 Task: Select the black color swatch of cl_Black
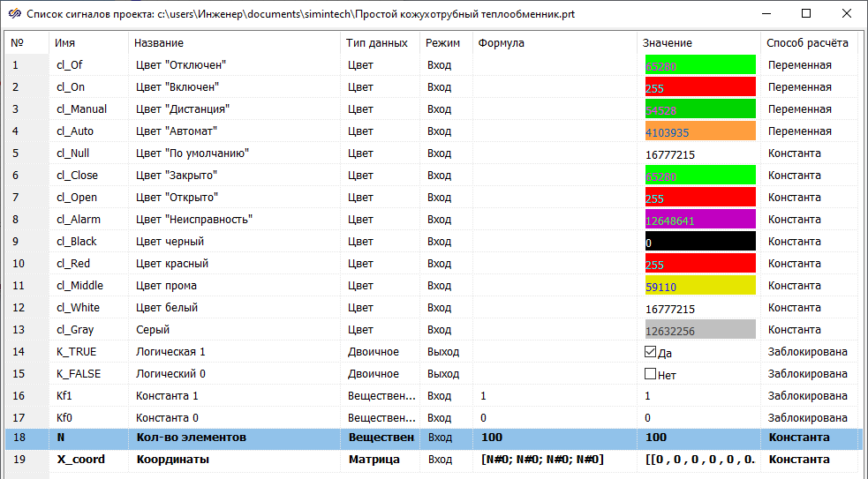pyautogui.click(x=700, y=242)
